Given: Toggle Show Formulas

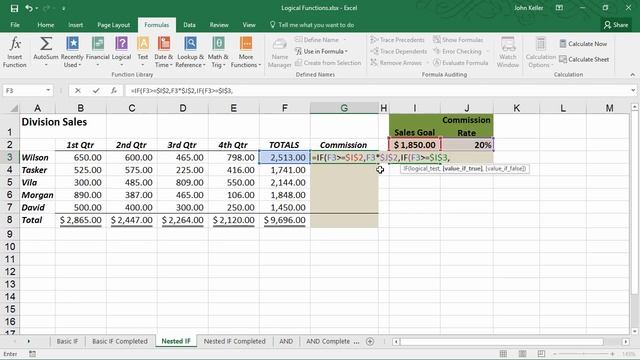Looking at the screenshot, I should [458, 40].
